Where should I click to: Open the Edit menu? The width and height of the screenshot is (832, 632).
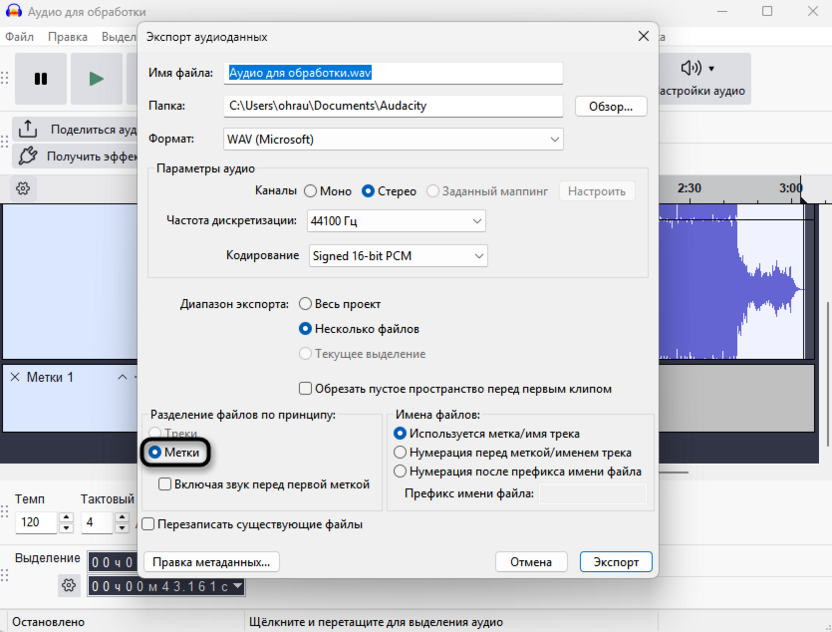click(x=67, y=37)
